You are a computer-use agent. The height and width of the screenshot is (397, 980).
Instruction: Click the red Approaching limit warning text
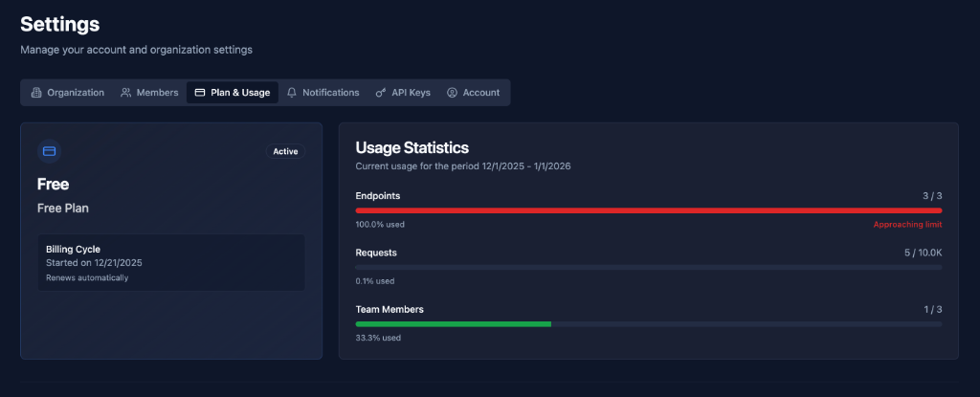907,225
